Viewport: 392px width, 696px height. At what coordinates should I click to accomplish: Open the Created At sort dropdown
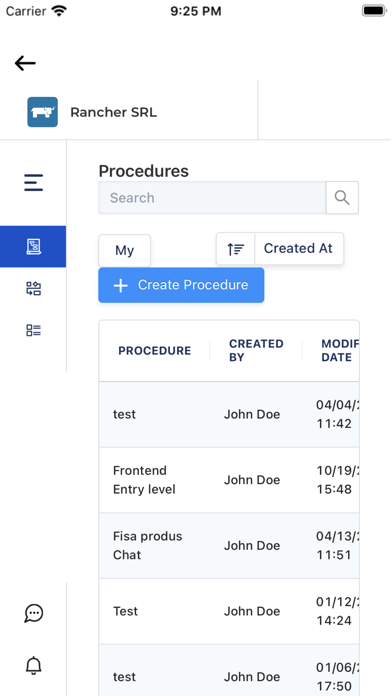299,249
